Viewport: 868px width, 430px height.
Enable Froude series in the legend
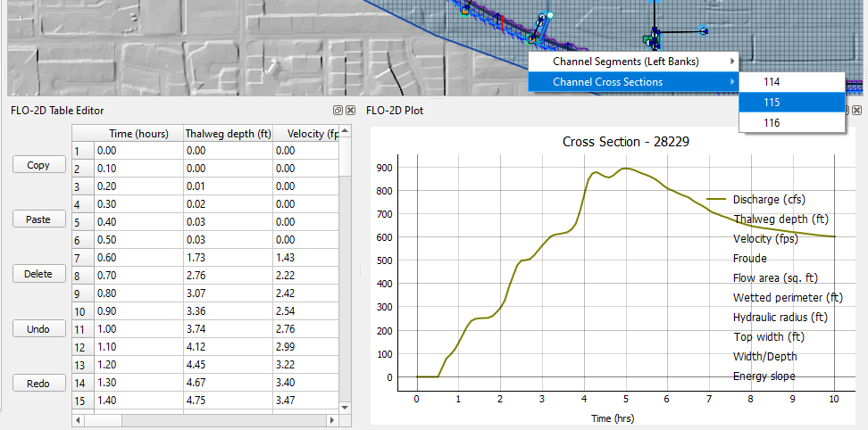(749, 259)
